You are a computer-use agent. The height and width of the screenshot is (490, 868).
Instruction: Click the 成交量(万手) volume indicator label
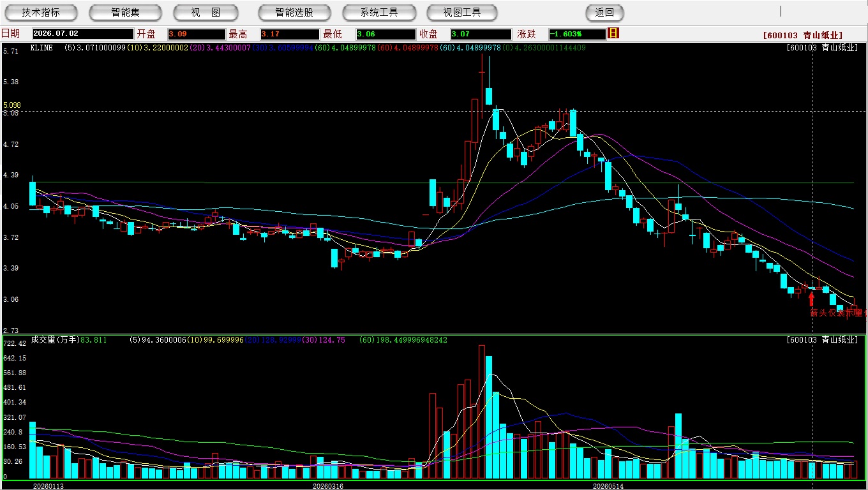pos(56,340)
